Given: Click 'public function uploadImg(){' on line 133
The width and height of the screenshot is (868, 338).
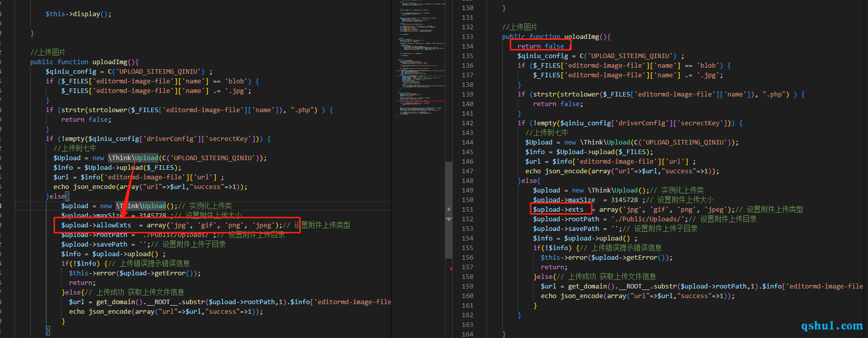Looking at the screenshot, I should coord(556,36).
